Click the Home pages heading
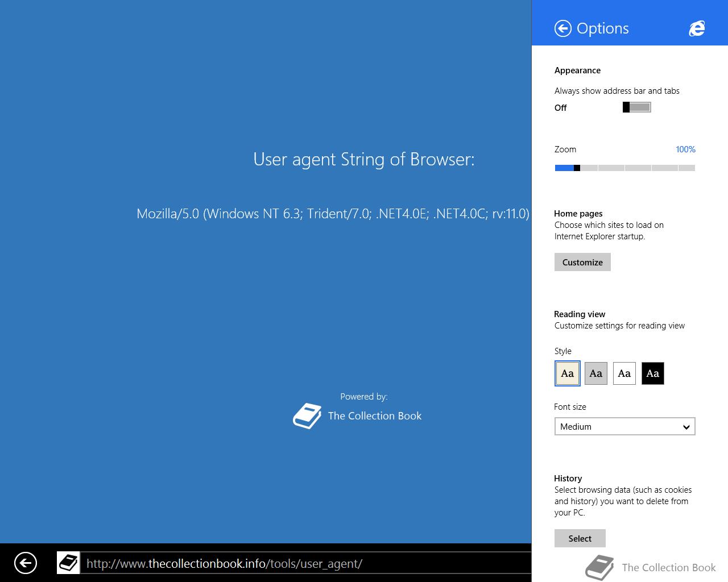Screen dimensions: 728x582 pos(578,214)
